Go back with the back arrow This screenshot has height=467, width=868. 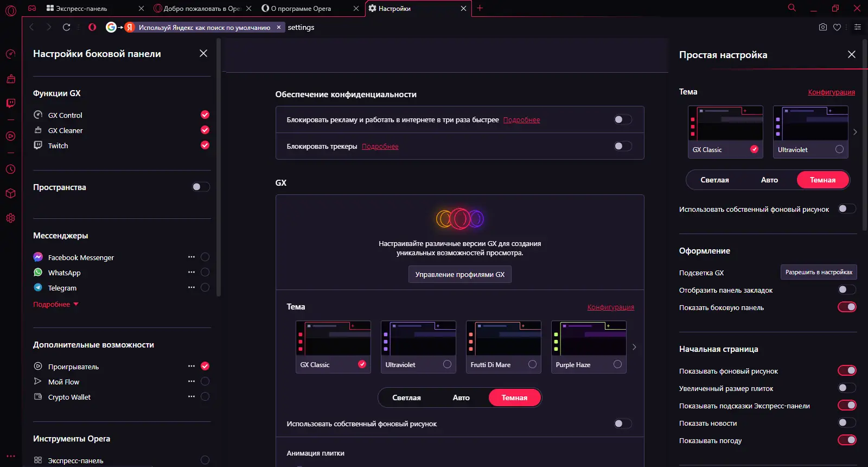coord(31,27)
